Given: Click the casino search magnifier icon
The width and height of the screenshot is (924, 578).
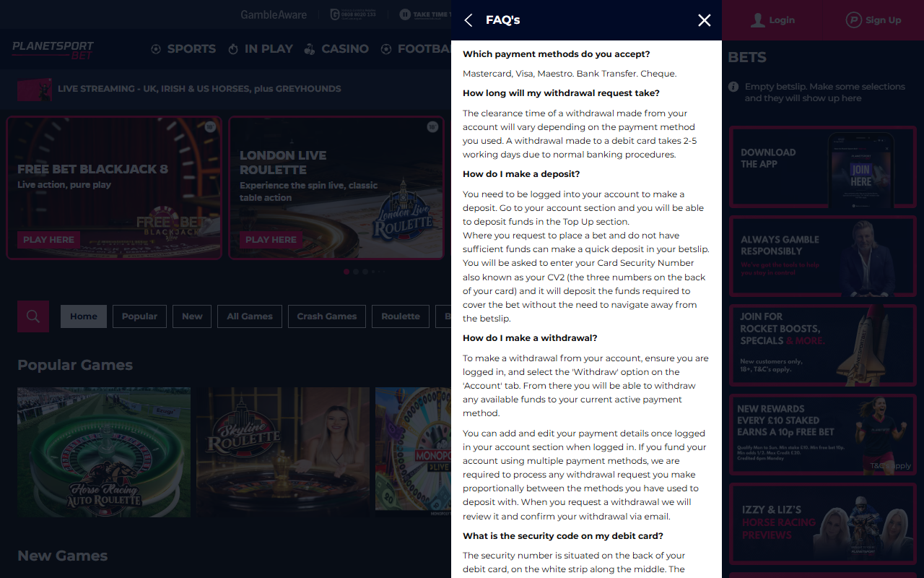Looking at the screenshot, I should (x=33, y=316).
